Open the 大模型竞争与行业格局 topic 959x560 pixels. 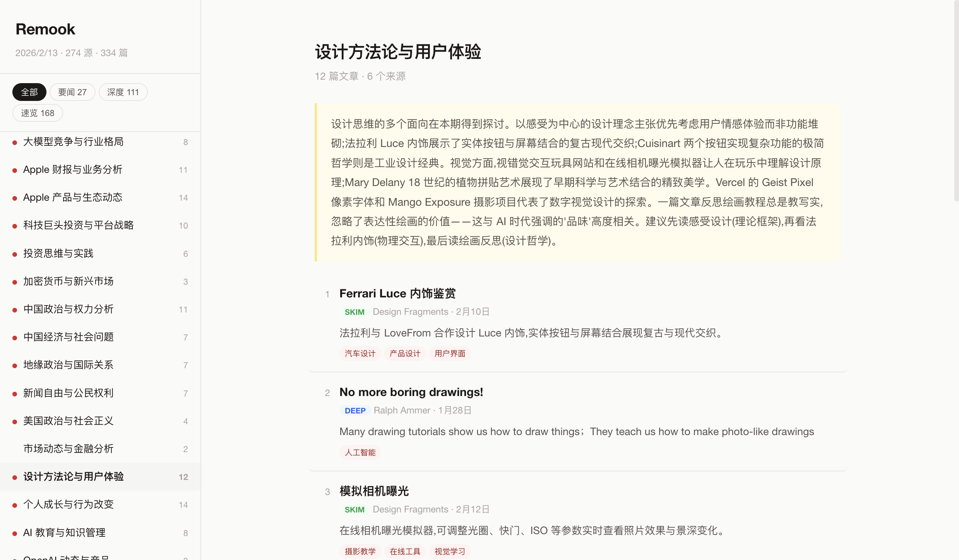point(74,142)
